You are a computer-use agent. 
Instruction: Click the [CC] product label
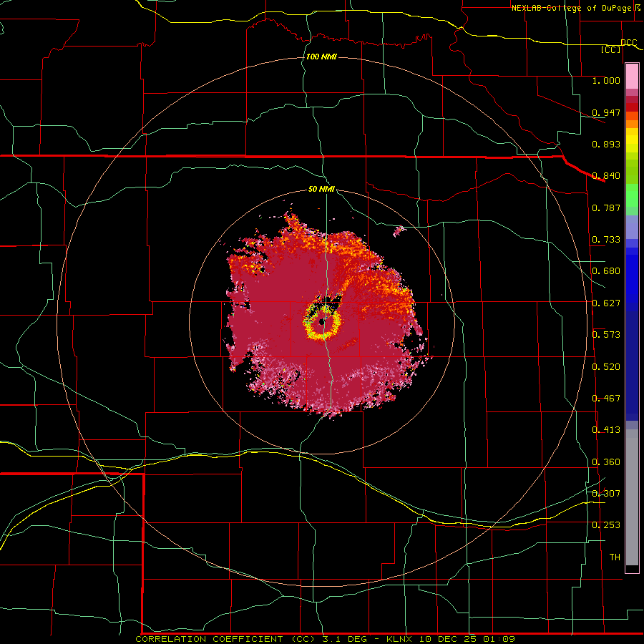tap(611, 49)
